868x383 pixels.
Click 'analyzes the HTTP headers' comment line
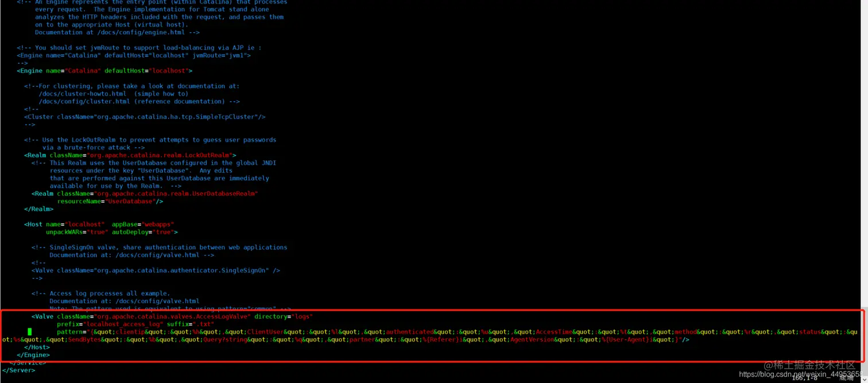[81, 17]
